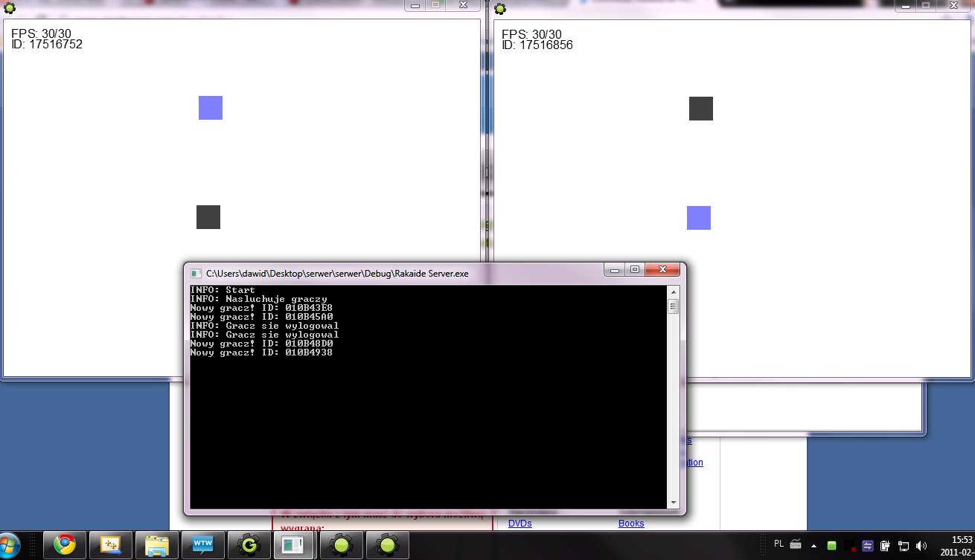Click the last green ball icon on the taskbar
This screenshot has height=560, width=975.
pyautogui.click(x=388, y=546)
